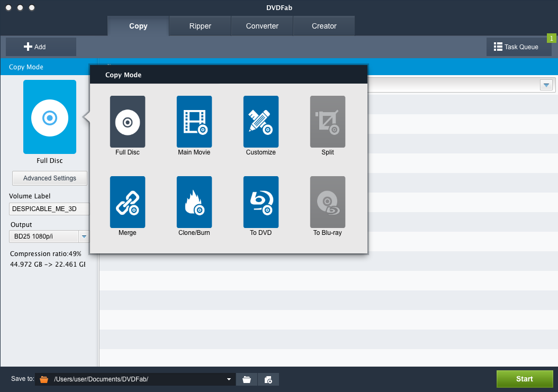Click the Task Queue count badge
558x392 pixels.
(x=552, y=38)
